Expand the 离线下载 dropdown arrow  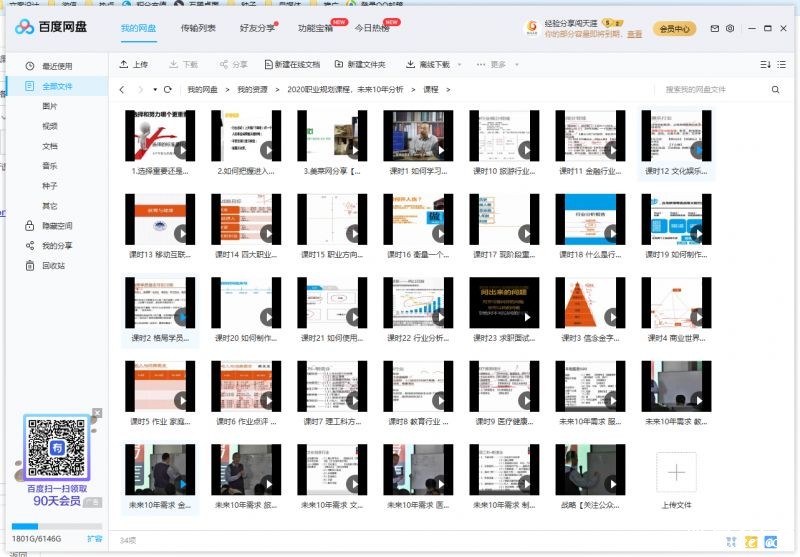tap(460, 65)
